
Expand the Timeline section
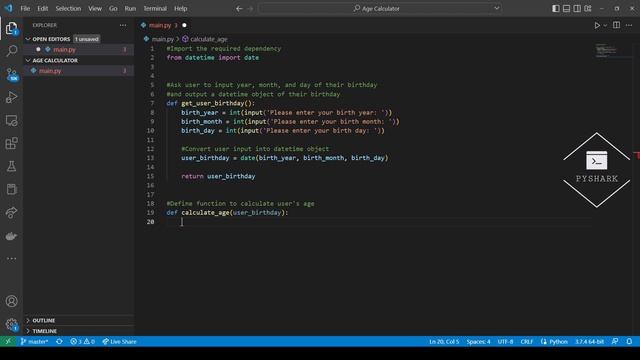pyautogui.click(x=79, y=331)
